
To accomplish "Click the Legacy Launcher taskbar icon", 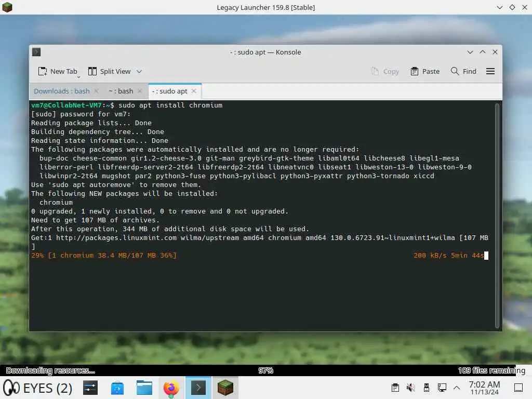I will 225,388.
